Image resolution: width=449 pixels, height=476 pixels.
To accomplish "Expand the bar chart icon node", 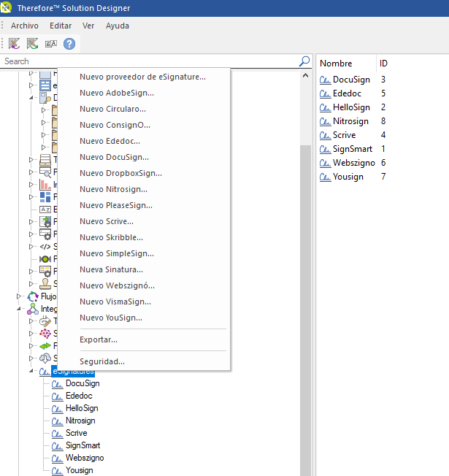I will (x=31, y=184).
